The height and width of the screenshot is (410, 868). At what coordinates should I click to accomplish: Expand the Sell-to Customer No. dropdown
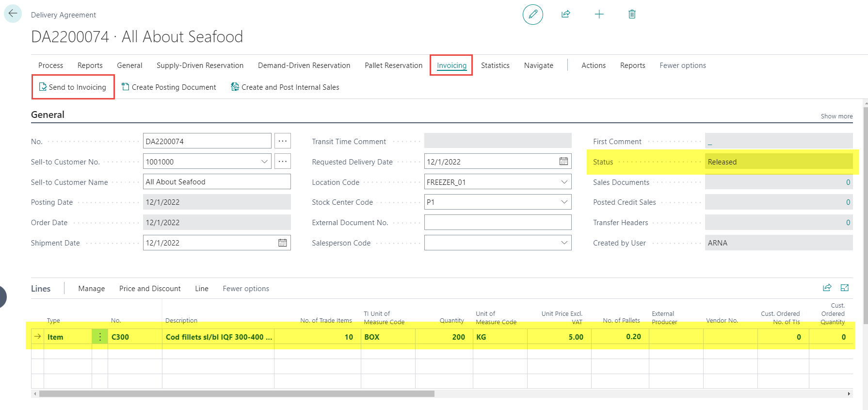pyautogui.click(x=265, y=162)
